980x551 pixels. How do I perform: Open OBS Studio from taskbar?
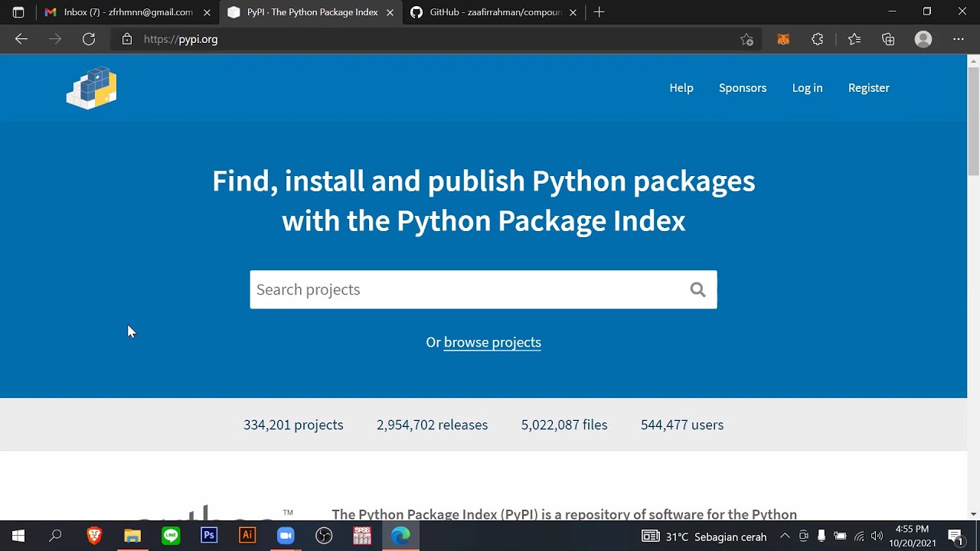click(324, 536)
